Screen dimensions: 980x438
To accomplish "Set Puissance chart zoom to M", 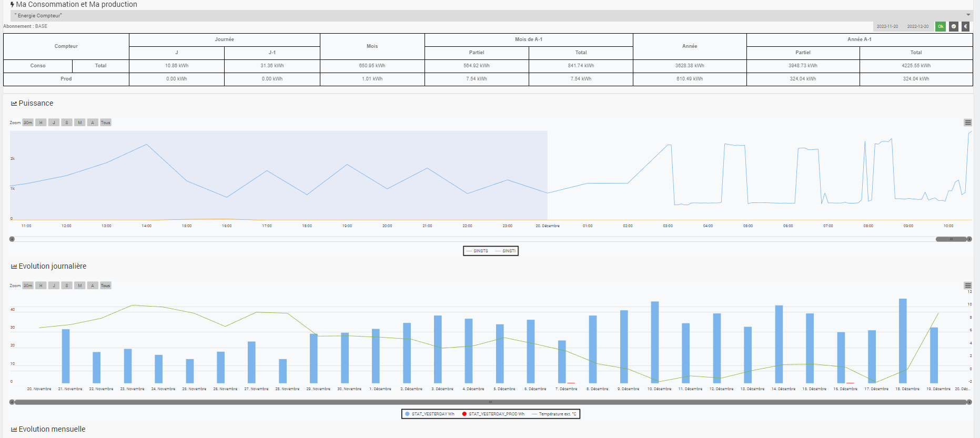I will point(80,123).
